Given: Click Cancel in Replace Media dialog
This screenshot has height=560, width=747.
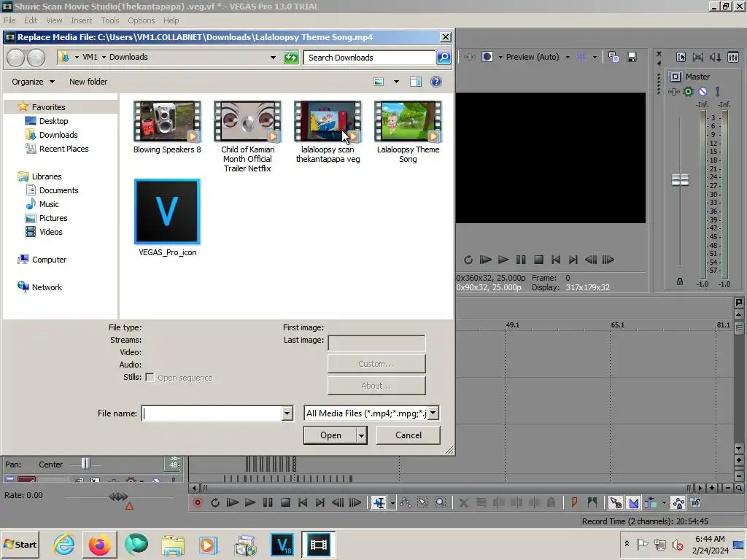Looking at the screenshot, I should click(409, 435).
